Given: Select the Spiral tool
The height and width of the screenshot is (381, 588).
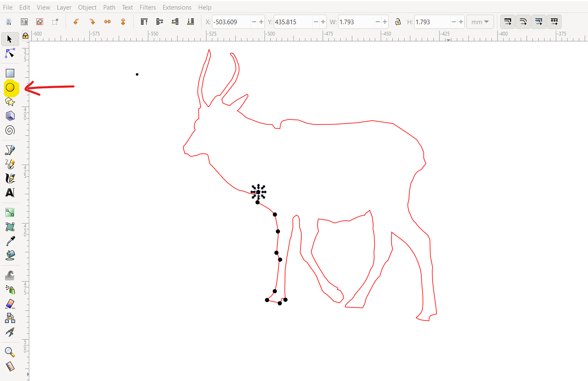Looking at the screenshot, I should point(9,130).
